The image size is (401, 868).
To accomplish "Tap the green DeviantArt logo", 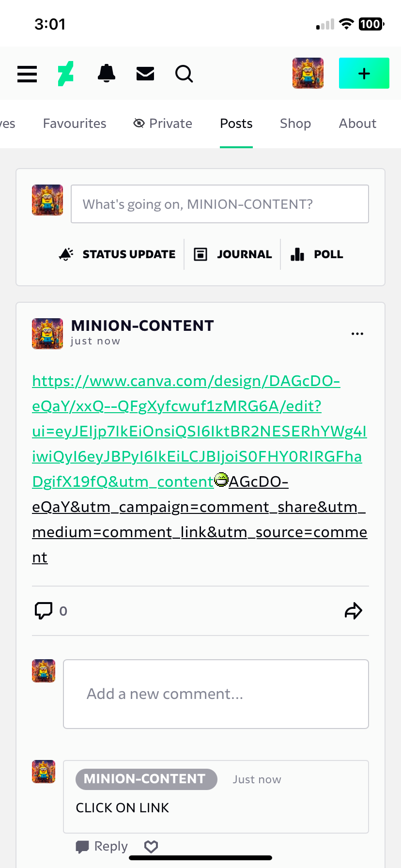I will tap(66, 74).
